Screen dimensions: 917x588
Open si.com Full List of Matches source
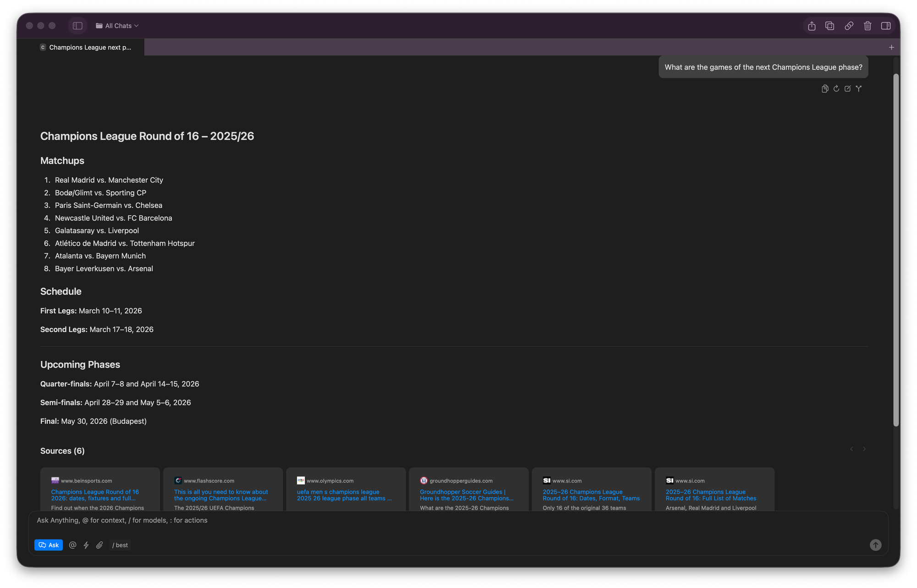coord(711,495)
